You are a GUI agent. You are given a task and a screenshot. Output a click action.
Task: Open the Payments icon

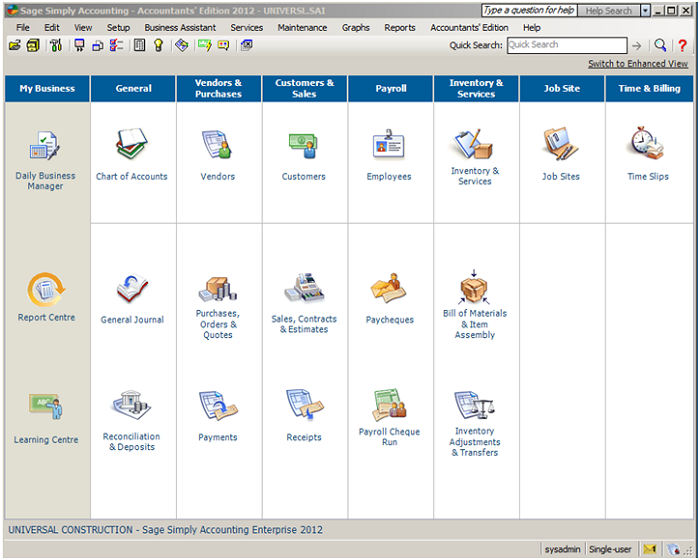pyautogui.click(x=218, y=405)
